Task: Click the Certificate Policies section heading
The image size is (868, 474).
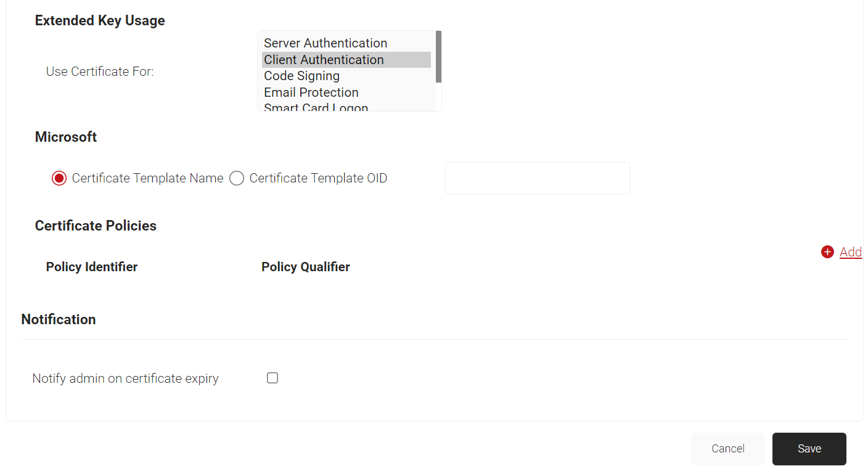Action: 96,226
